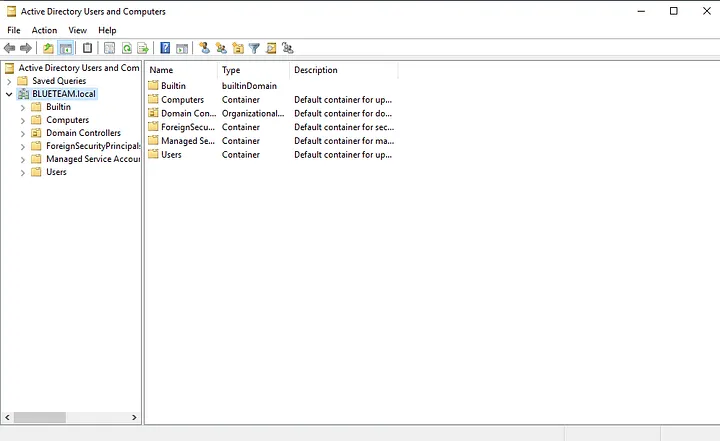Click 'Default container for ma...' description
720x441 pixels.
click(344, 141)
